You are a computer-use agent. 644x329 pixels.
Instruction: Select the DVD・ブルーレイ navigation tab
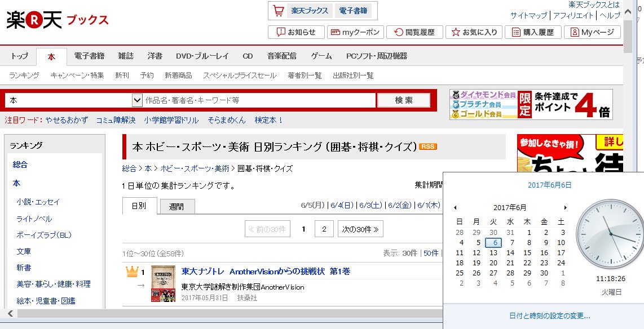[x=202, y=56]
